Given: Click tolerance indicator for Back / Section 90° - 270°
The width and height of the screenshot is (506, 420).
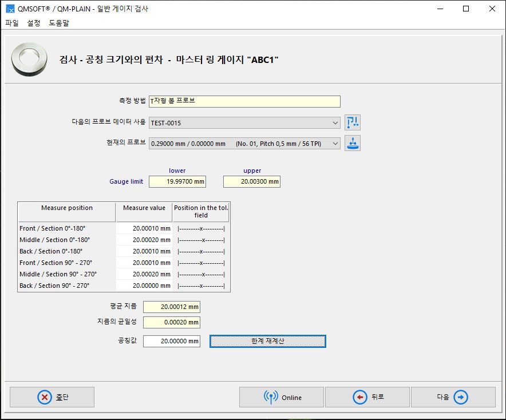Looking at the screenshot, I should tap(201, 286).
